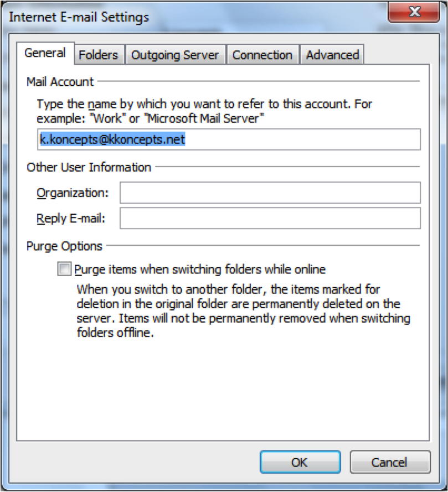
Task: Focus the Organization text box
Action: click(270, 193)
